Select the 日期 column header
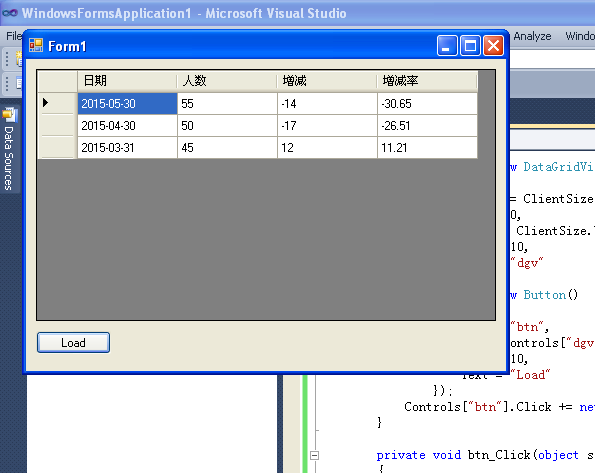Viewport: 595px width, 473px height. pos(127,81)
